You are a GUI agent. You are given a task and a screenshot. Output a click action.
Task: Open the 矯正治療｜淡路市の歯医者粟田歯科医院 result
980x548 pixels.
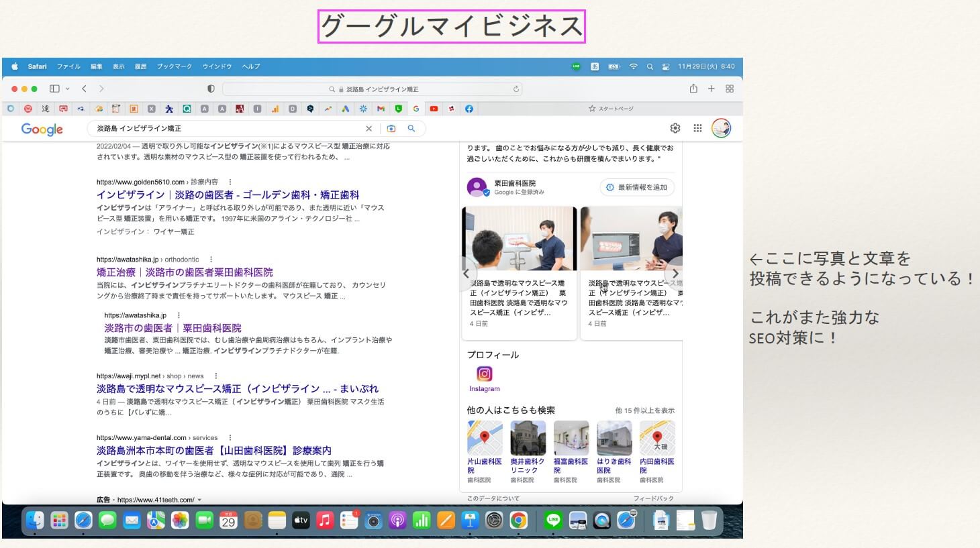(x=185, y=272)
